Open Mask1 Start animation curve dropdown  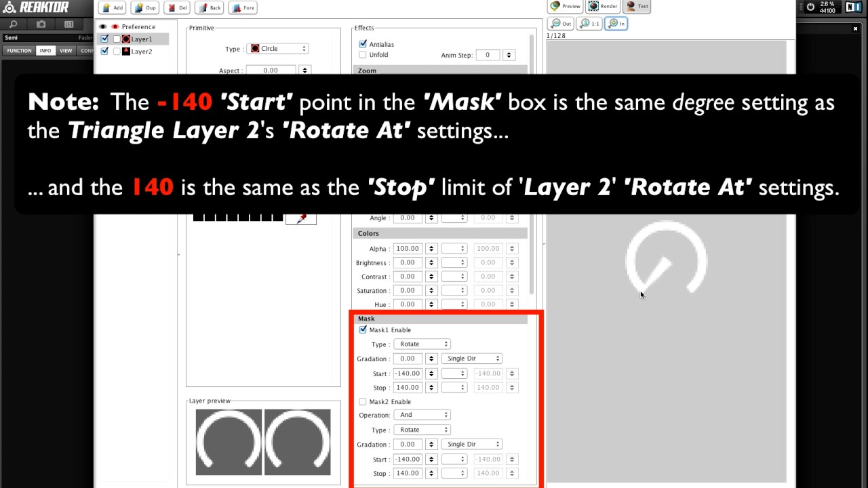click(454, 373)
